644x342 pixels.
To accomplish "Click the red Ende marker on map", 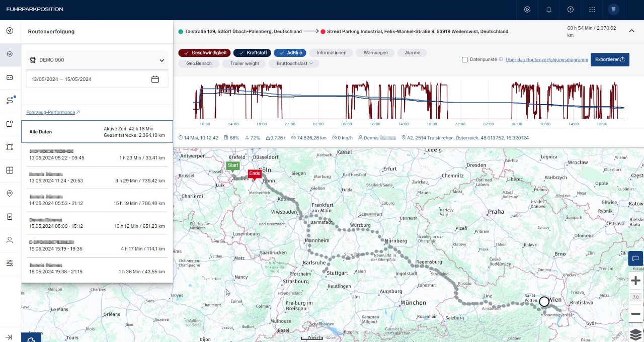I will [x=255, y=175].
